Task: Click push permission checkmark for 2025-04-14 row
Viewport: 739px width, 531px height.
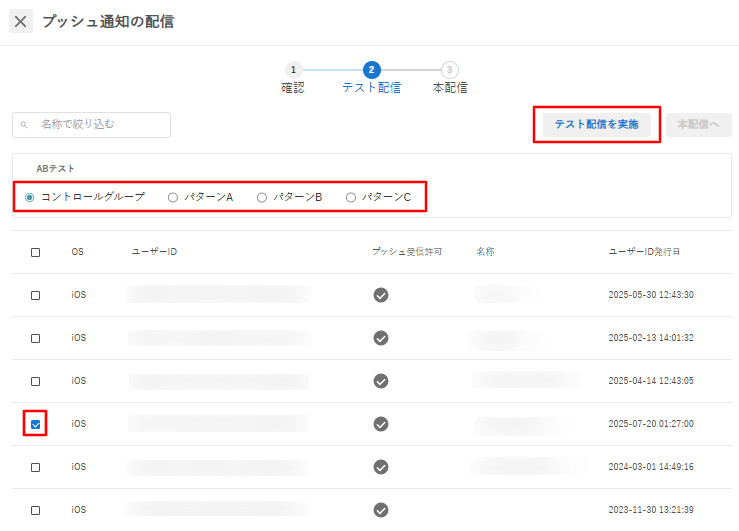Action: pos(381,381)
